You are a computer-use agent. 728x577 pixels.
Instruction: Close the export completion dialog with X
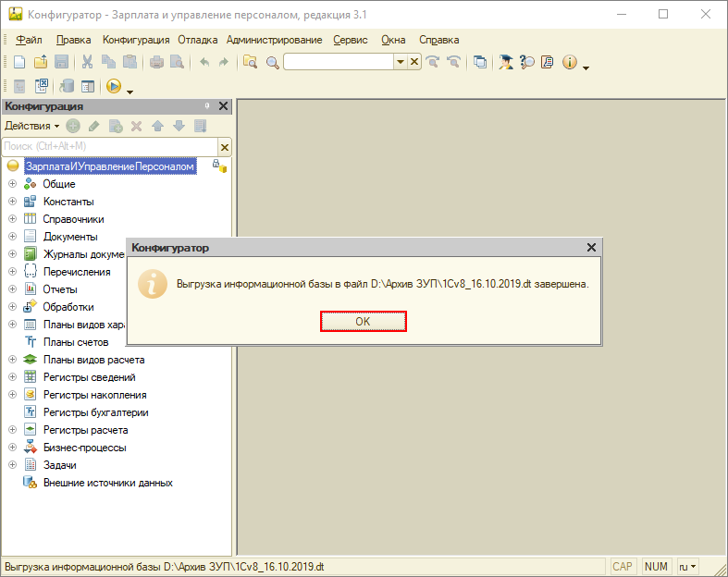(592, 248)
